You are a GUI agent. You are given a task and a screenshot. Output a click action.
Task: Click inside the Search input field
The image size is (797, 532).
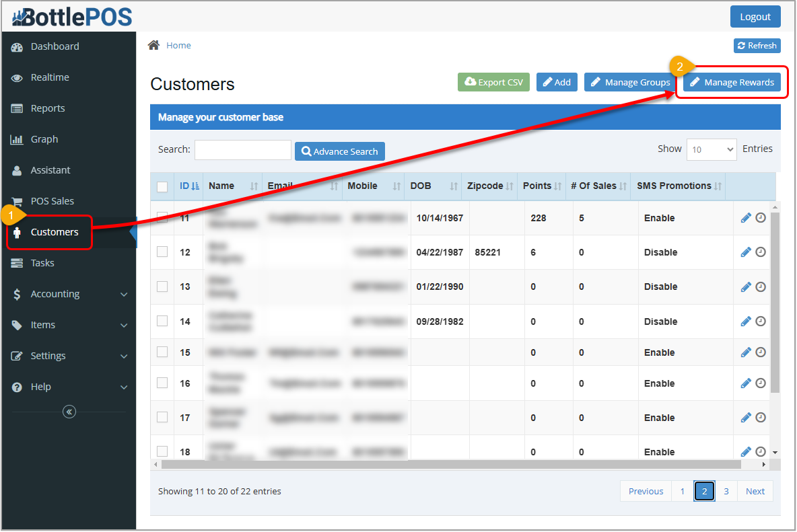[242, 149]
